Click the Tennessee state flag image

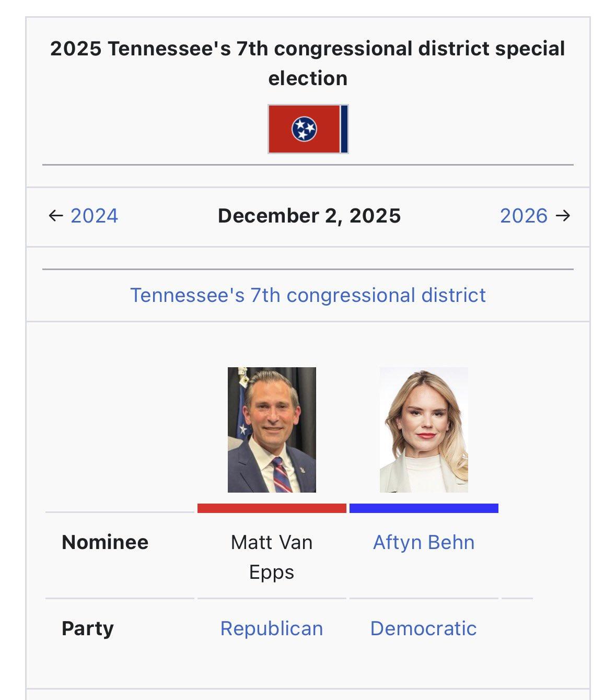[x=308, y=129]
